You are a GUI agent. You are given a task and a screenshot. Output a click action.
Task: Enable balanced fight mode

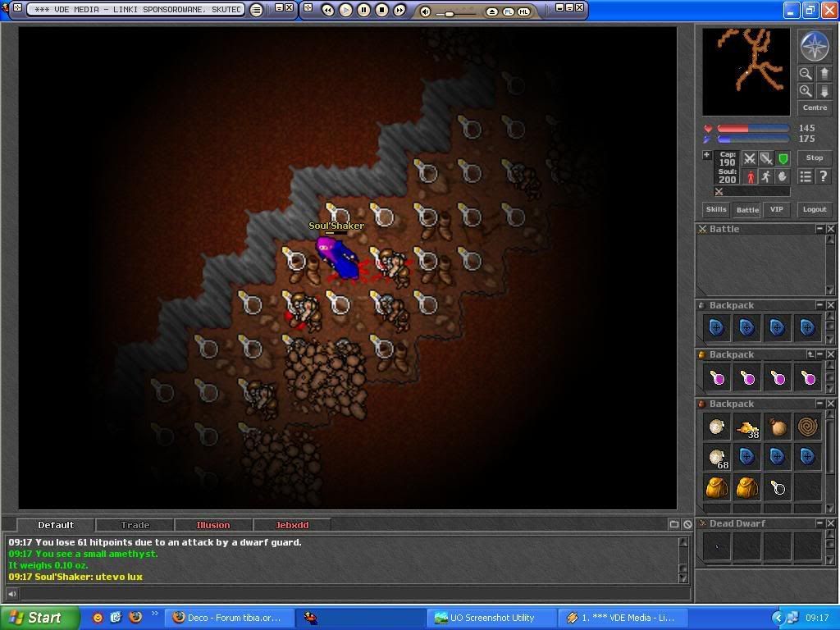click(766, 158)
